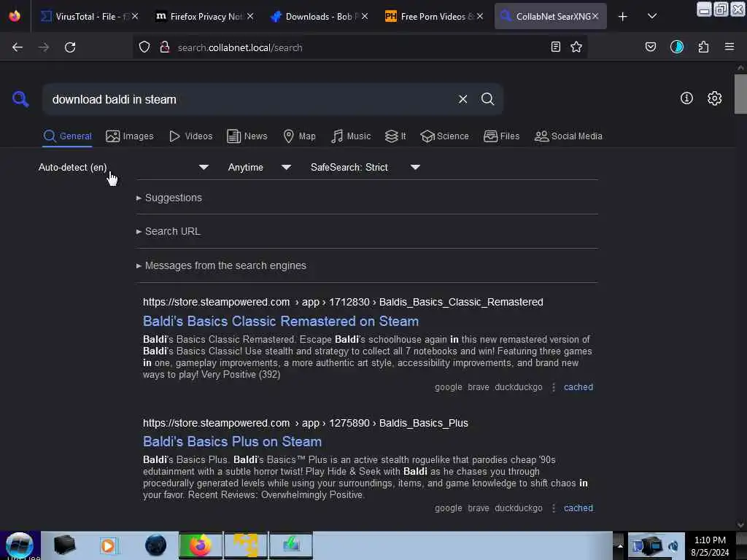The width and height of the screenshot is (747, 560).
Task: Switch to the Map category
Action: click(299, 136)
